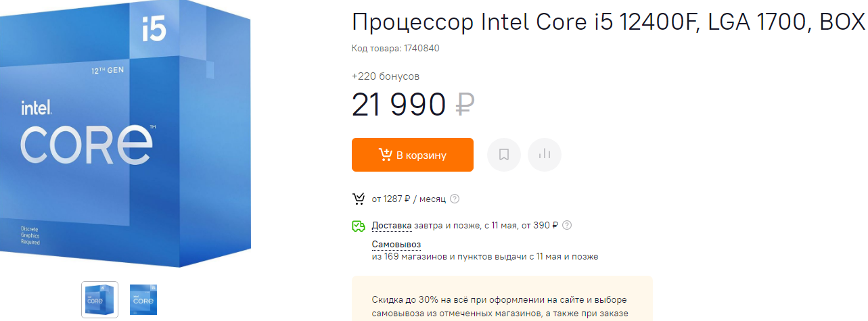Screen dimensions: 868x321
Task: Select the first product thumbnail
Action: 100,299
